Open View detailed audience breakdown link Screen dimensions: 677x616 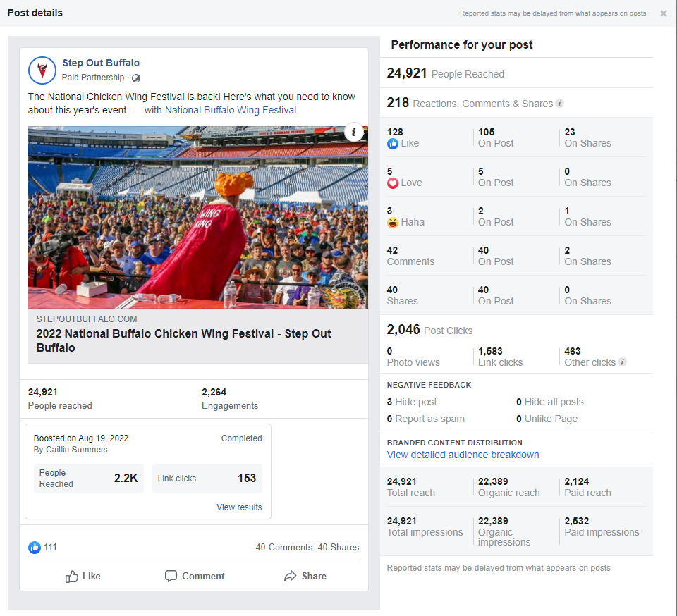(463, 455)
